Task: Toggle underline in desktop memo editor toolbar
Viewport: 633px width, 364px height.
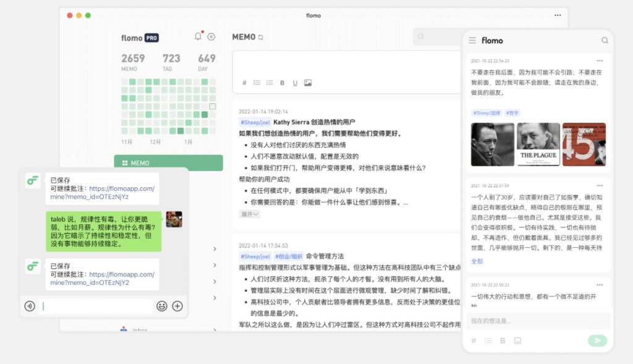Action: (x=295, y=83)
